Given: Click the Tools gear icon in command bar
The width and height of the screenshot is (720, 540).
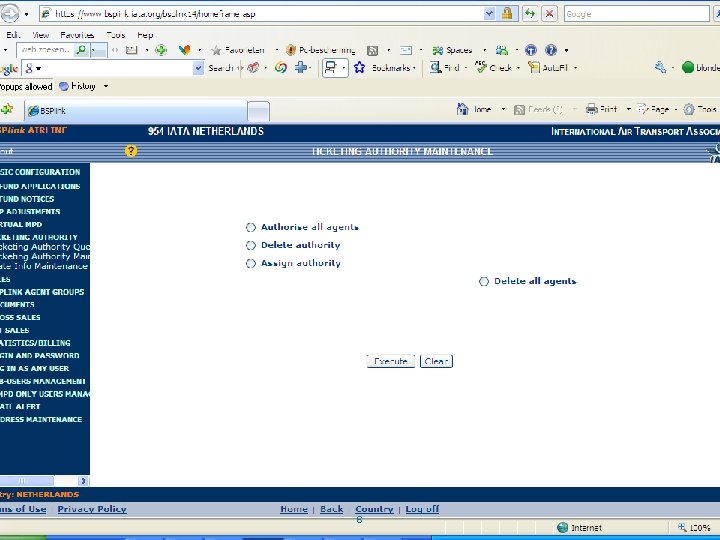Looking at the screenshot, I should (689, 109).
